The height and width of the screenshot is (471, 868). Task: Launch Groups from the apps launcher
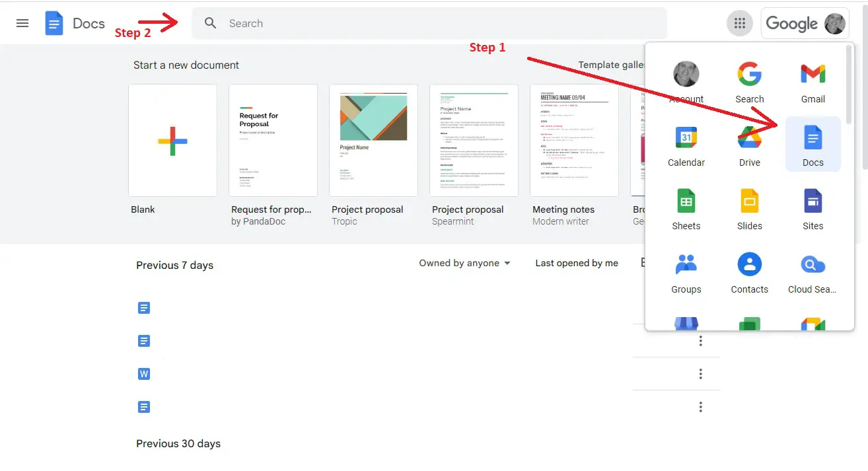(686, 272)
